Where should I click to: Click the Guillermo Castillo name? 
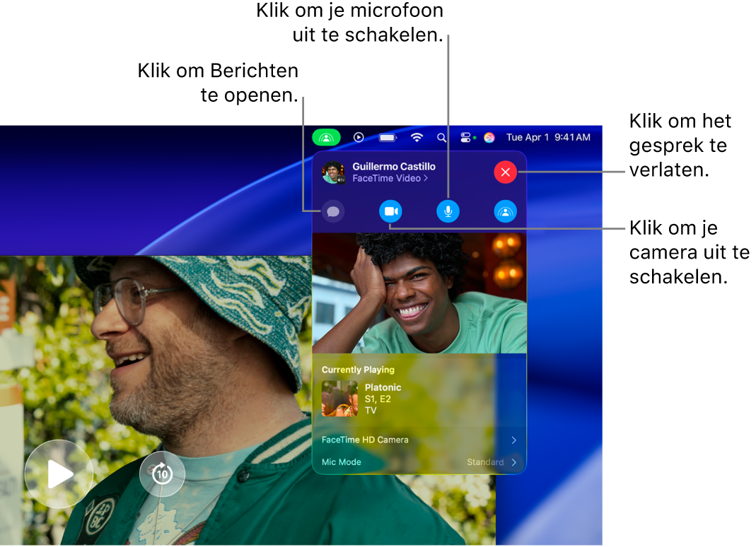coord(394,166)
